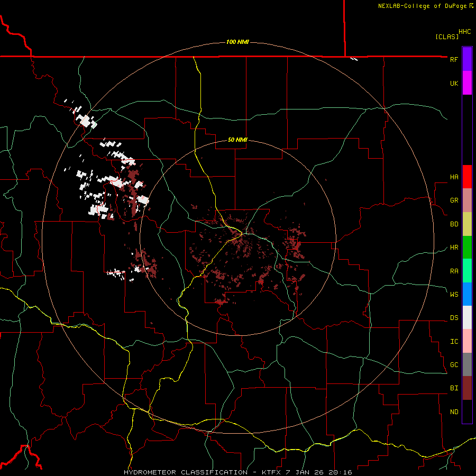Click the UK legend label

tap(454, 83)
